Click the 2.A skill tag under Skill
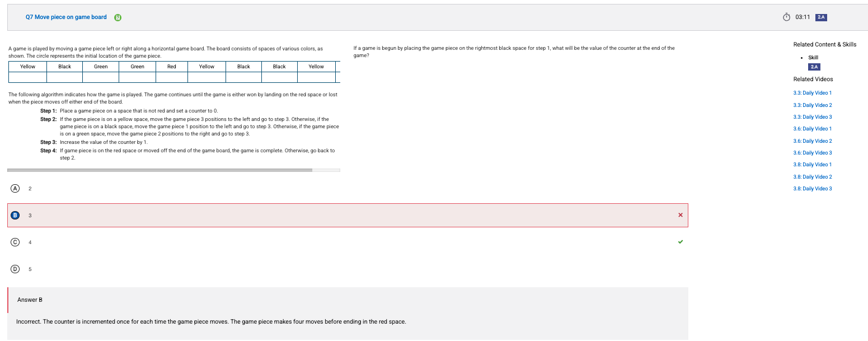The height and width of the screenshot is (341, 868). pyautogui.click(x=813, y=67)
